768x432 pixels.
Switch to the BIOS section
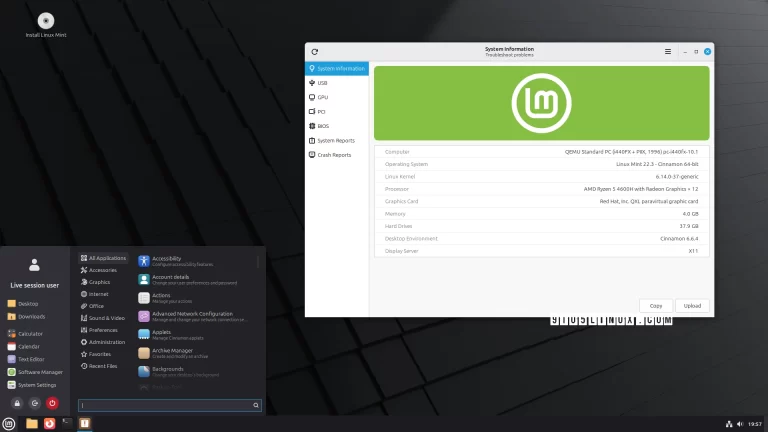323,126
